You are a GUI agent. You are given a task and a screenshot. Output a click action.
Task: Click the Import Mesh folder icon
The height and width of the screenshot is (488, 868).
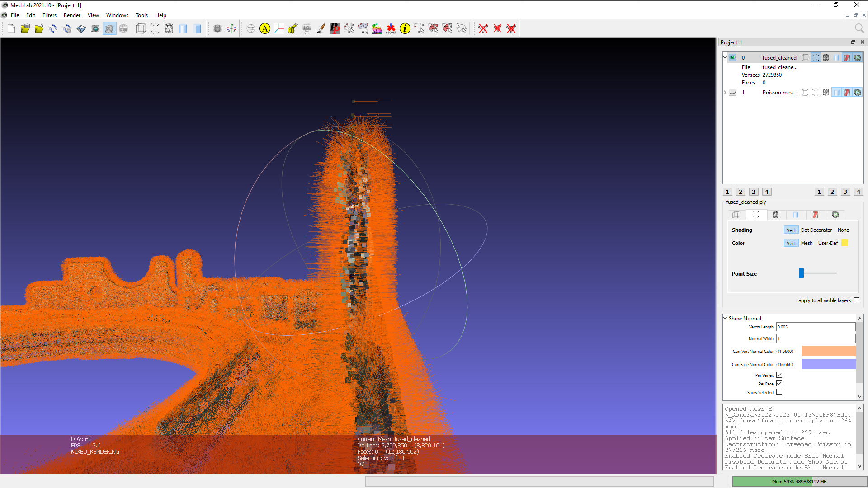(x=39, y=29)
